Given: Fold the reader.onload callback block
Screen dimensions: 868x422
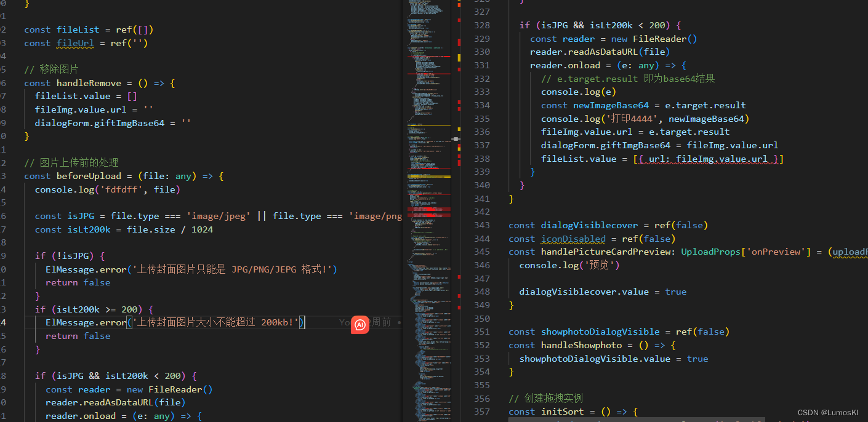Looking at the screenshot, I should (497, 65).
